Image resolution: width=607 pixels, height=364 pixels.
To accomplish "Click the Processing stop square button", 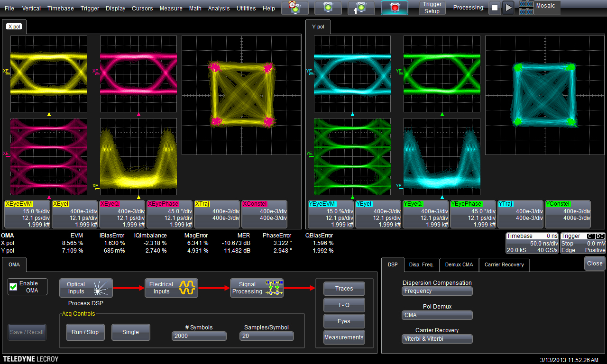I will [495, 8].
